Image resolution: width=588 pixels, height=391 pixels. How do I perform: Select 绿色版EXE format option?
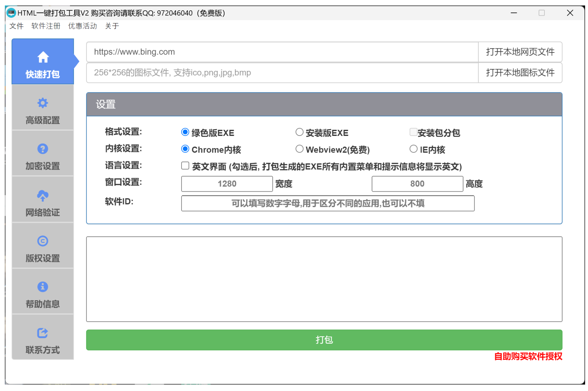[185, 132]
